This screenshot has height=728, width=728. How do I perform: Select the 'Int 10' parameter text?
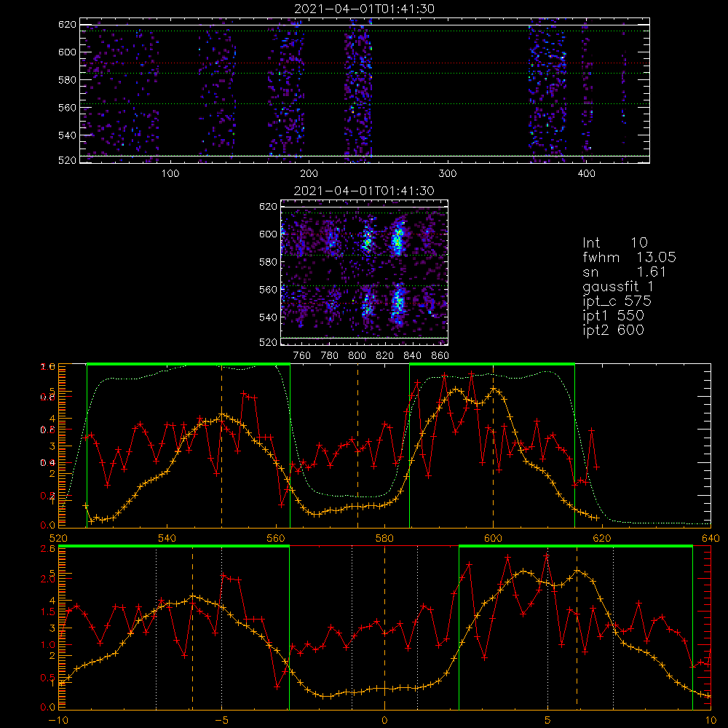point(614,242)
